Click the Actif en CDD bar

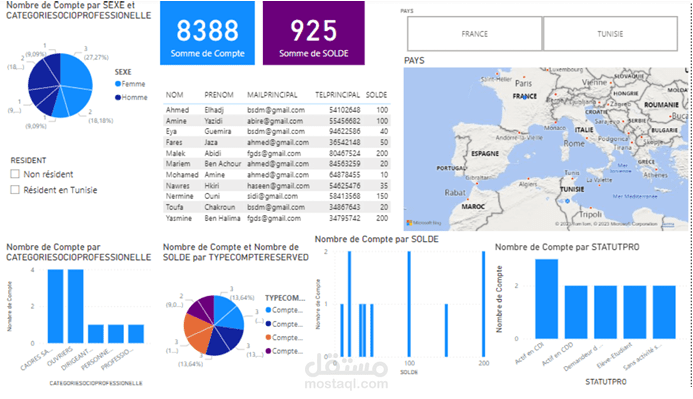[576, 312]
